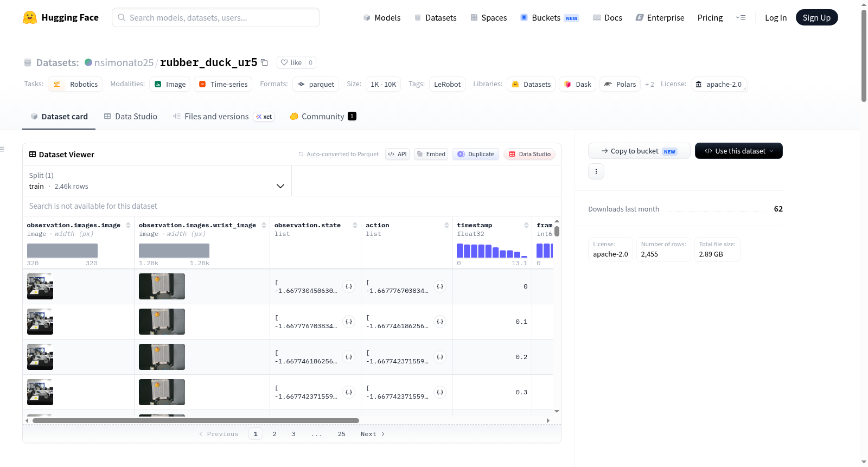Sort by observation.images.wrist_image column arrows

coord(264,225)
